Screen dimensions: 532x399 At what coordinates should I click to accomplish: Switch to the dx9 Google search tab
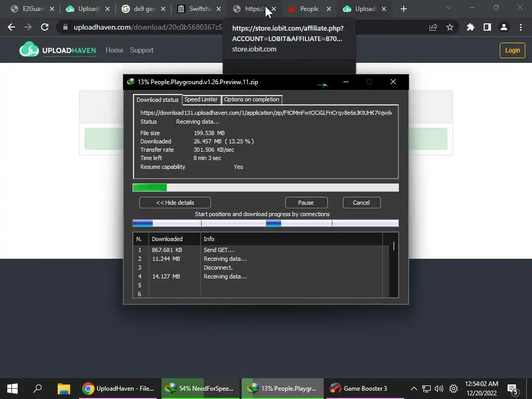(139, 9)
